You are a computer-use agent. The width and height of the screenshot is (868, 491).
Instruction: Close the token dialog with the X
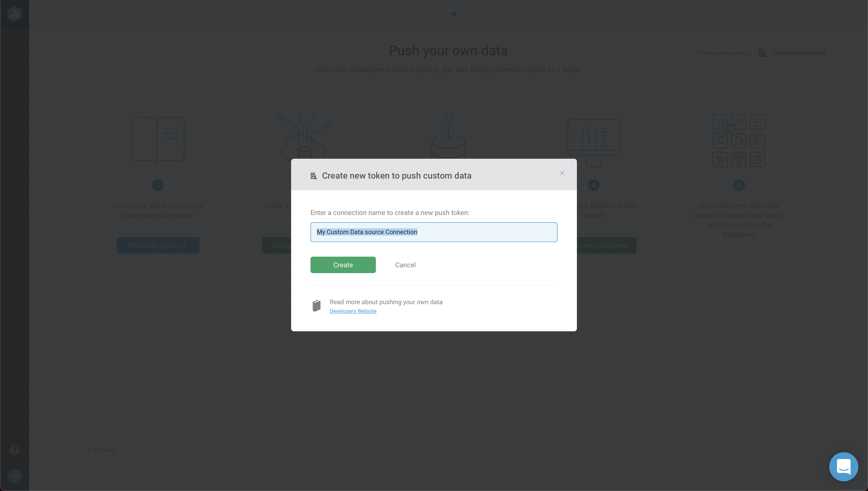[x=562, y=173]
